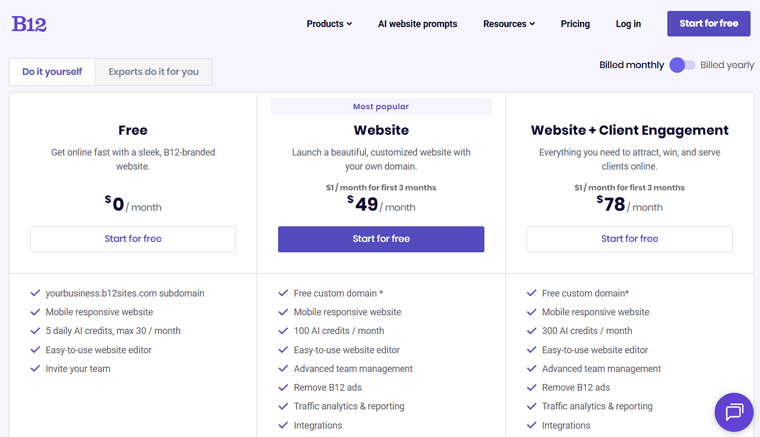760x437 pixels.
Task: Toggle billing between monthly and yearly
Action: pos(682,65)
